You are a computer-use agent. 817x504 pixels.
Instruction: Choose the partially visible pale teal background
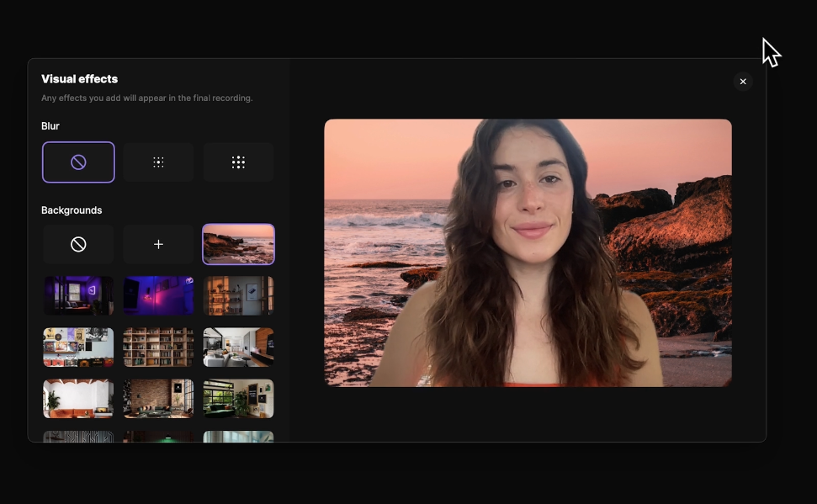(x=238, y=436)
